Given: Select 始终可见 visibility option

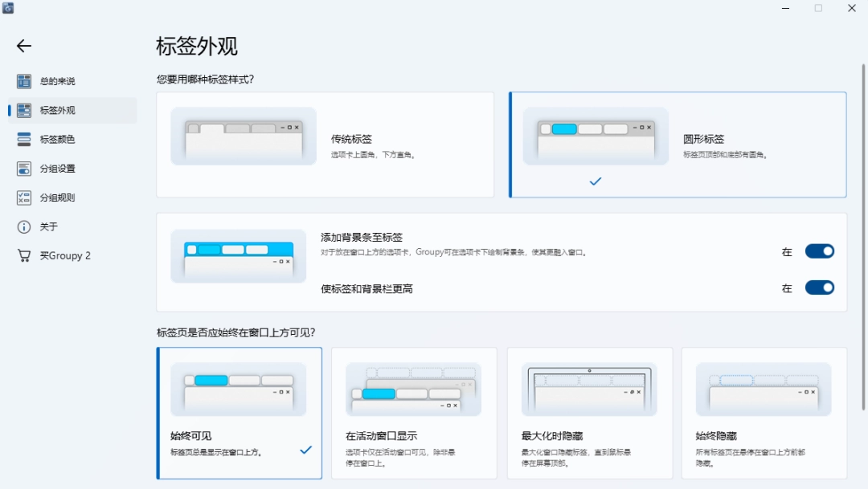Looking at the screenshot, I should pyautogui.click(x=240, y=413).
